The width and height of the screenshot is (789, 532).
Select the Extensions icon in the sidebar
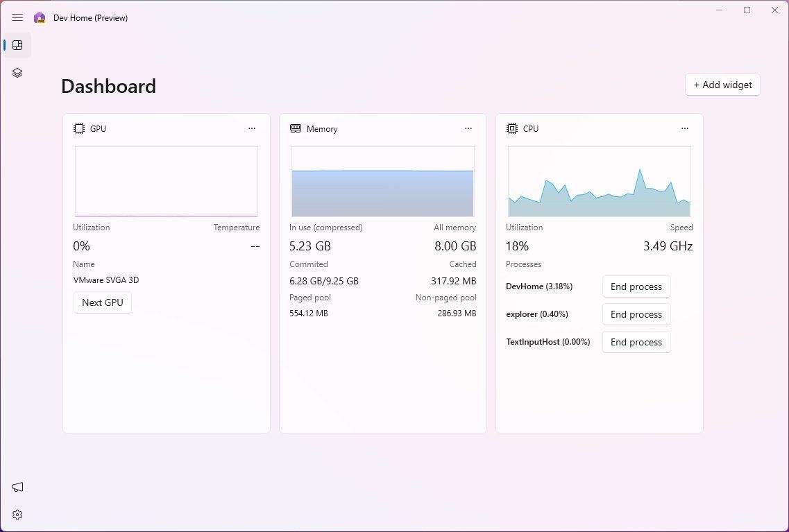17,72
